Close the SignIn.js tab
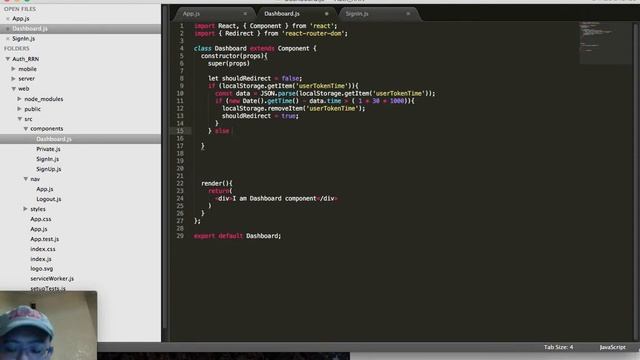Image resolution: width=640 pixels, height=360 pixels. [x=408, y=14]
